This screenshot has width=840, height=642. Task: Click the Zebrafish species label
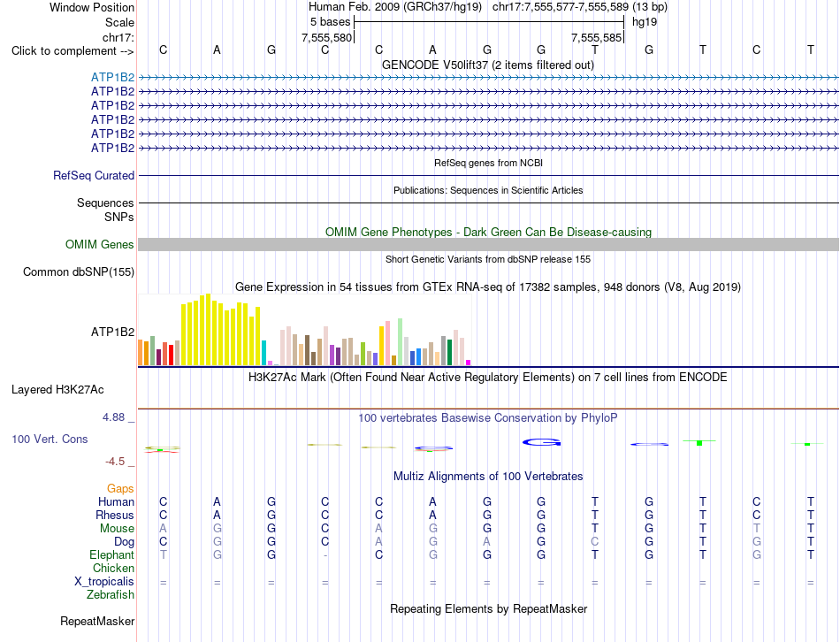pyautogui.click(x=111, y=595)
